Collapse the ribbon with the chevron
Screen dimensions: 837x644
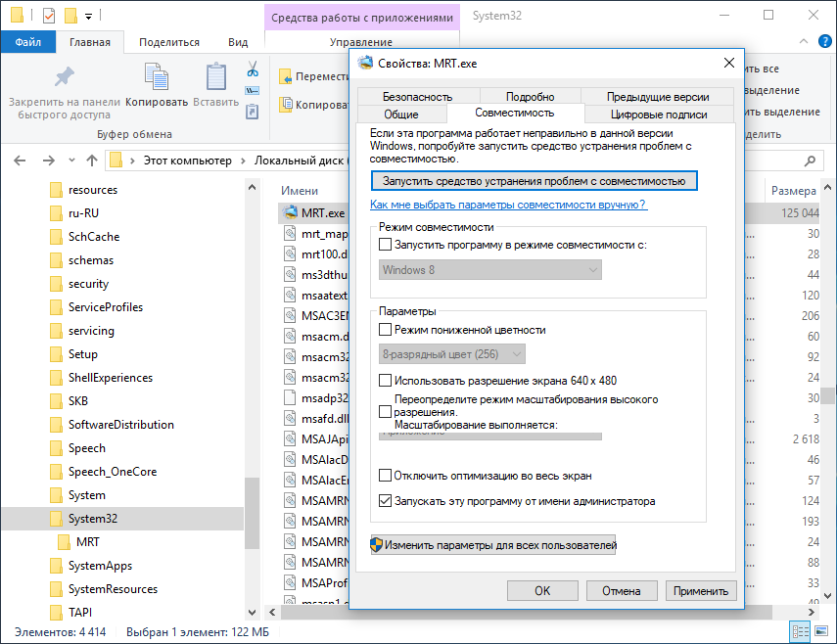click(x=804, y=42)
